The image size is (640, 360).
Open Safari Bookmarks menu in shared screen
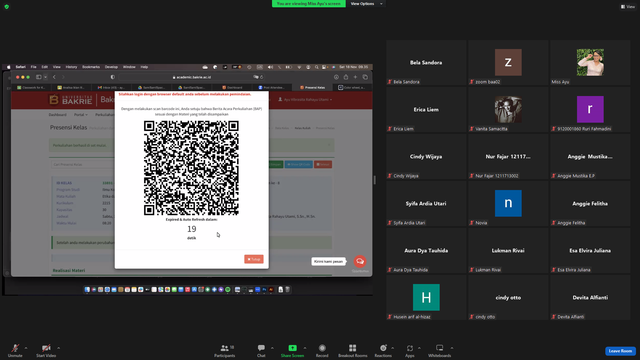(x=91, y=67)
